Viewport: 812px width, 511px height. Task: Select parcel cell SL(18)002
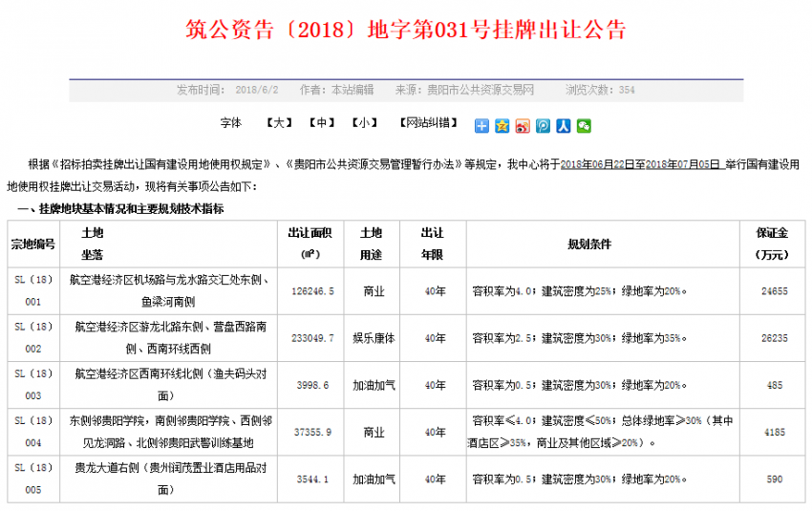[33, 338]
